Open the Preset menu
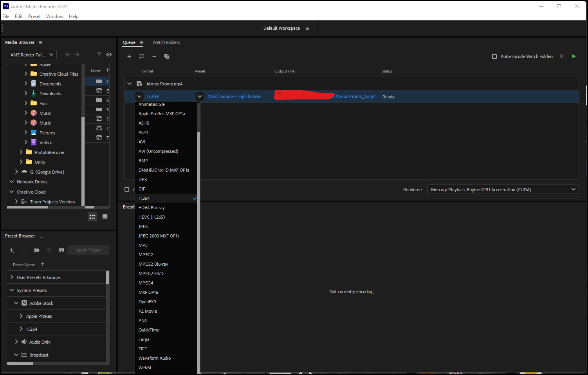Screen dimensions: 588x375 pos(34,16)
